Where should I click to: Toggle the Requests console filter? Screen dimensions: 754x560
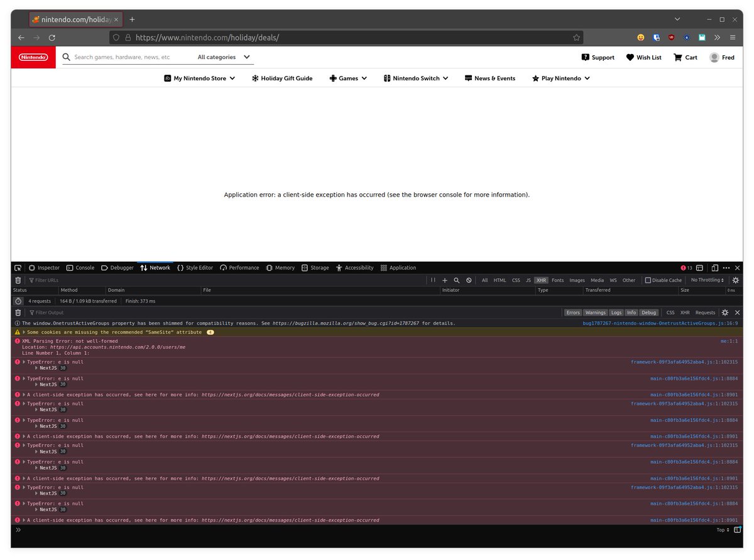(705, 312)
